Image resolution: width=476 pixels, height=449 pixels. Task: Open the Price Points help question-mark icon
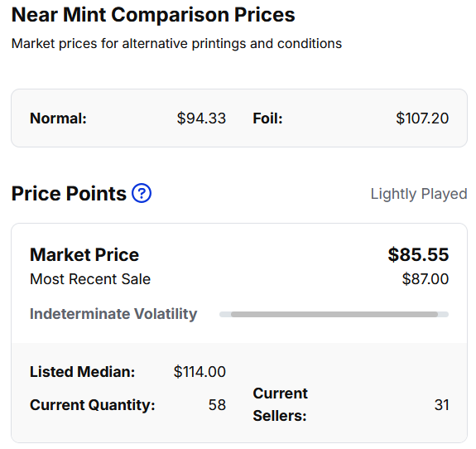click(x=142, y=193)
